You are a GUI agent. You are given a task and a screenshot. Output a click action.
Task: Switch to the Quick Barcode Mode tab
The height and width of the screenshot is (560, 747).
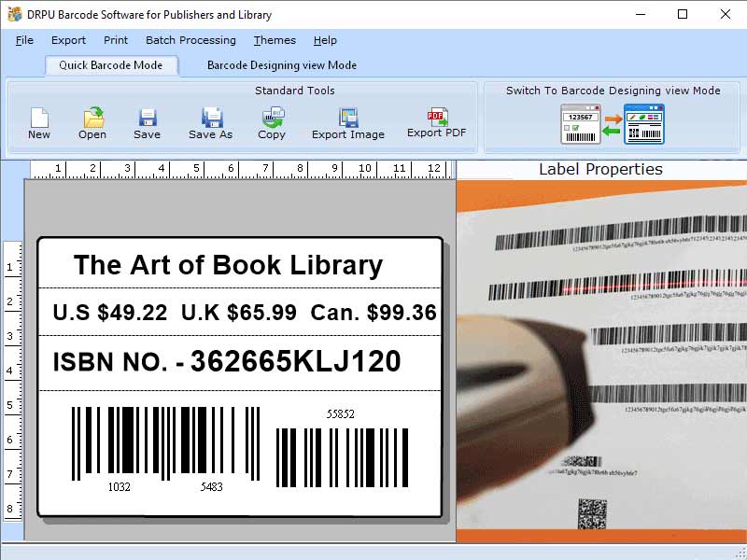pos(111,65)
